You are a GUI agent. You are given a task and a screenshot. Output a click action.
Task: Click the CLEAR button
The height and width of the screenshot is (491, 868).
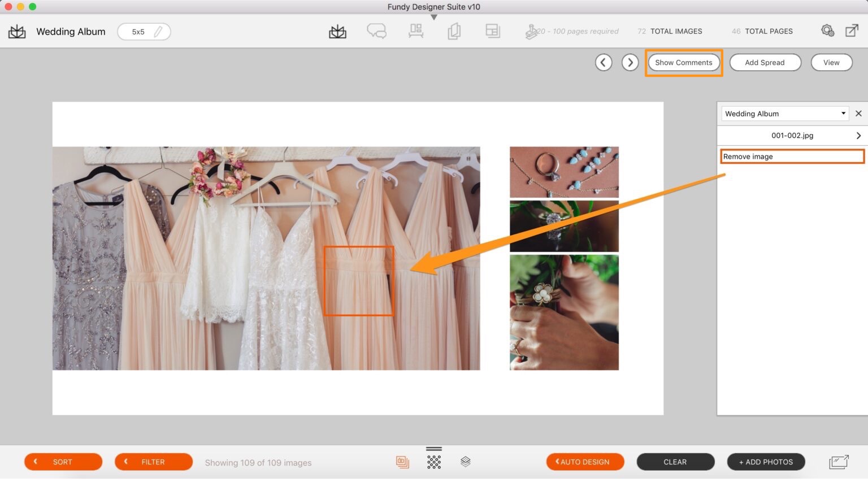[675, 462]
